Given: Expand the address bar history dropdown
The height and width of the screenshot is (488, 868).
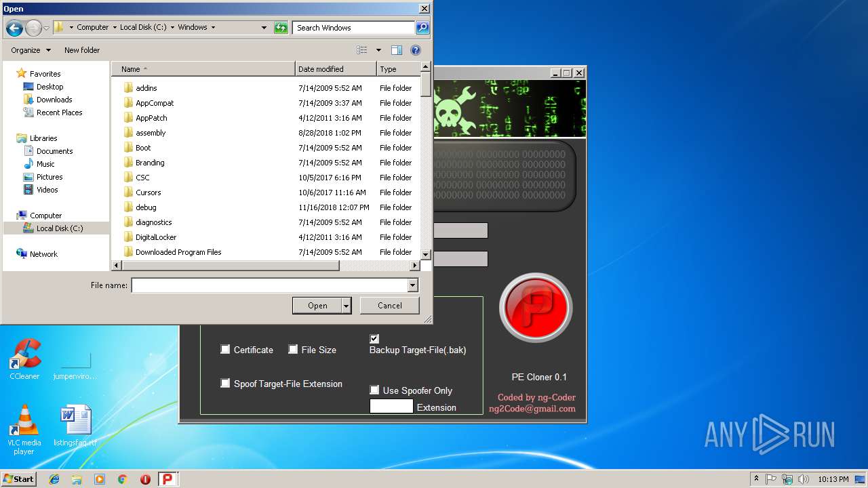Looking at the screenshot, I should coord(264,28).
